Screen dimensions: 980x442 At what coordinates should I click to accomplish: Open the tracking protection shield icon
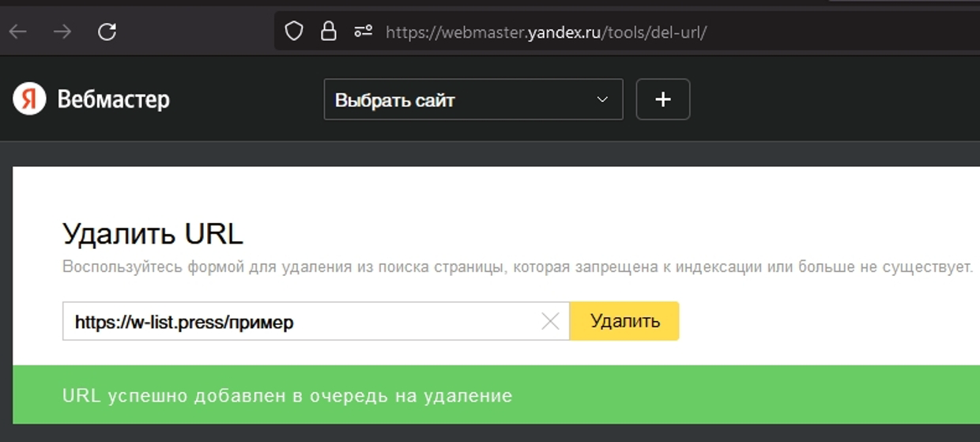click(294, 32)
